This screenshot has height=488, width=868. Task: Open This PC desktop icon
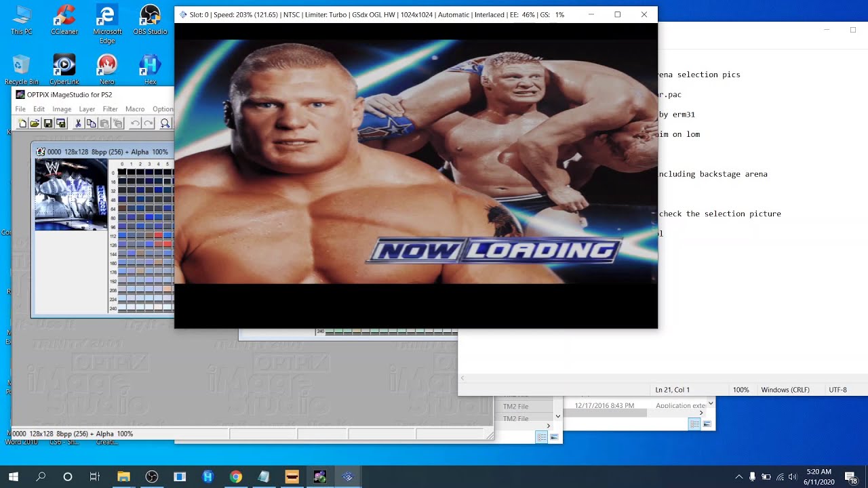[21, 20]
